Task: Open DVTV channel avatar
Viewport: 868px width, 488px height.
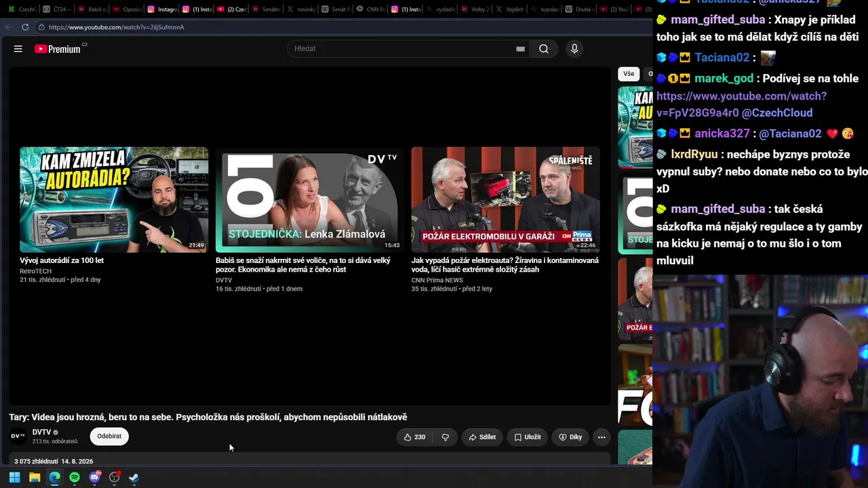Action: [x=18, y=436]
